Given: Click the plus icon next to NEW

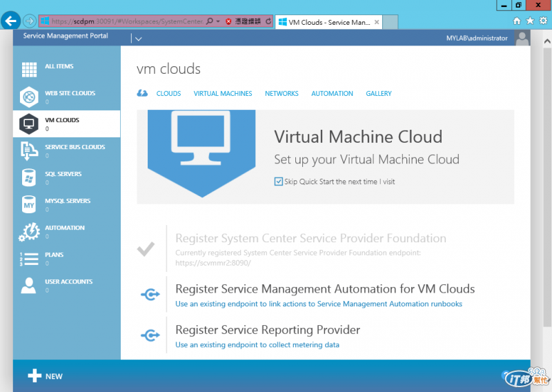Looking at the screenshot, I should tap(34, 376).
